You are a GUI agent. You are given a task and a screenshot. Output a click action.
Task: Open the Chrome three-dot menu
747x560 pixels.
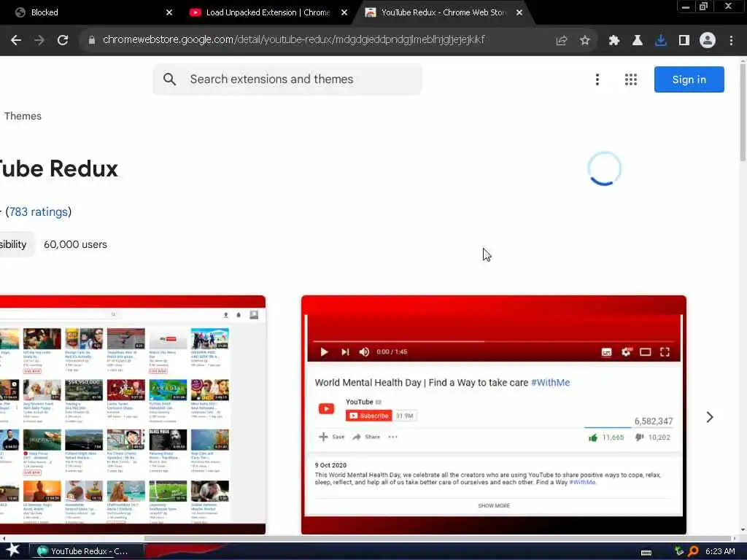tap(731, 41)
